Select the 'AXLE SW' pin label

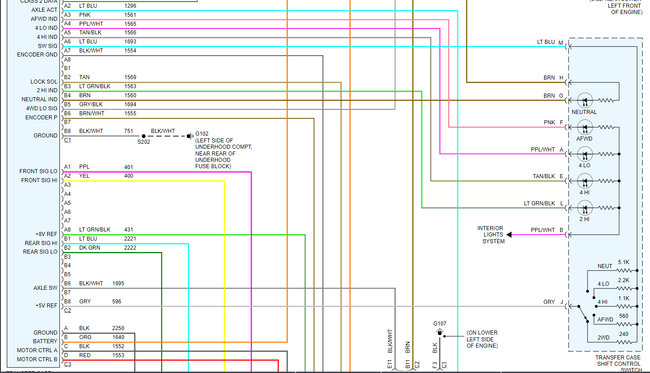point(46,288)
